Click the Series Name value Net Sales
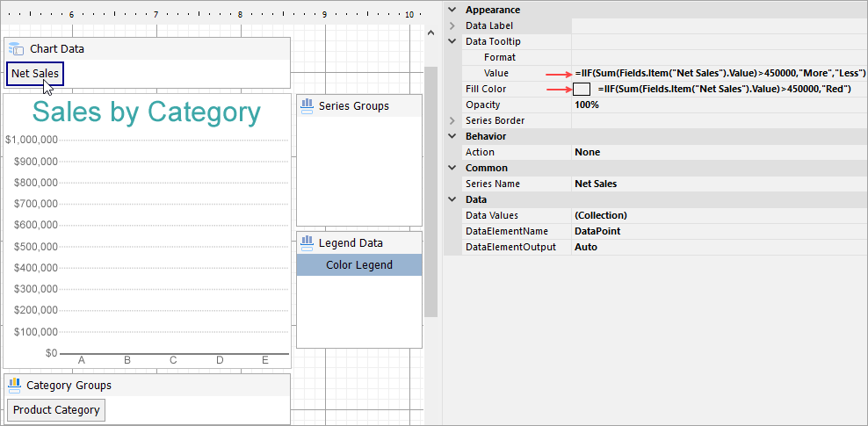The image size is (868, 426). 596,184
